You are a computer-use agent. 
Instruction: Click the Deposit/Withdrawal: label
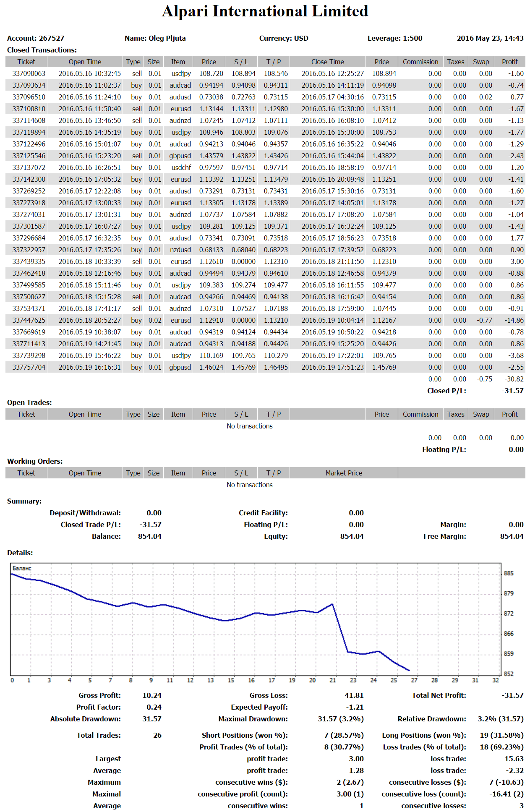coord(85,513)
